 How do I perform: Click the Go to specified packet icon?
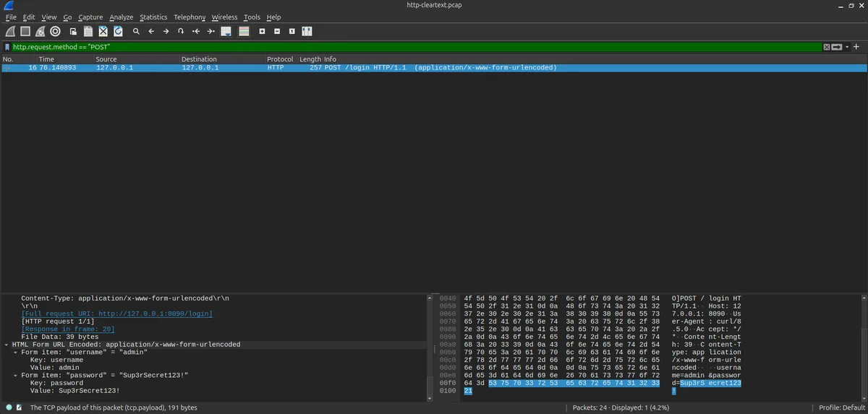(x=181, y=31)
